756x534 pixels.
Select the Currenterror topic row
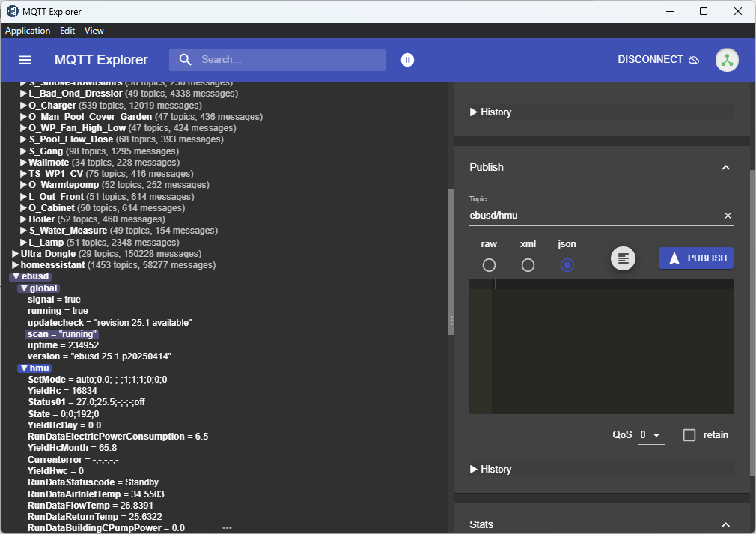point(73,460)
